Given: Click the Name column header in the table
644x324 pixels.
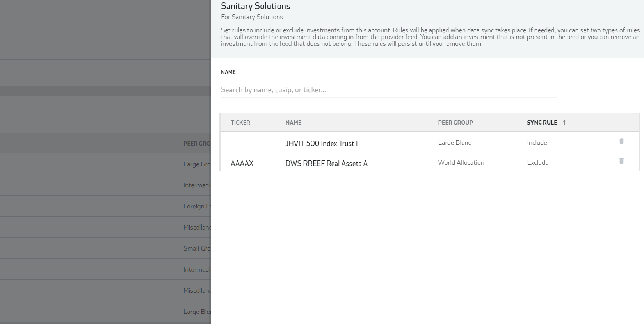Looking at the screenshot, I should coord(293,123).
